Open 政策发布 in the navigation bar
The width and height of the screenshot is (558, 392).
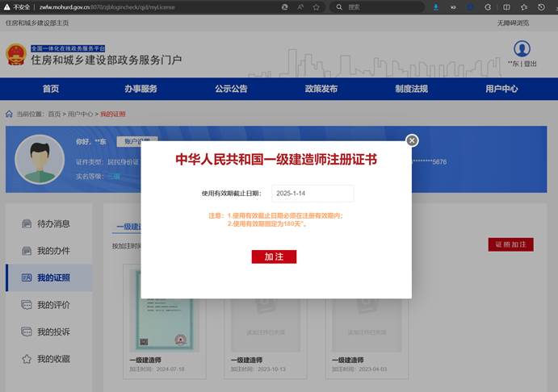pos(321,89)
